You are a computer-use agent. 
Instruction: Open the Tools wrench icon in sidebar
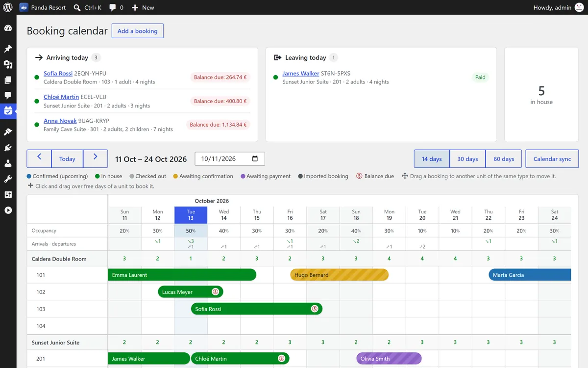[x=8, y=179]
